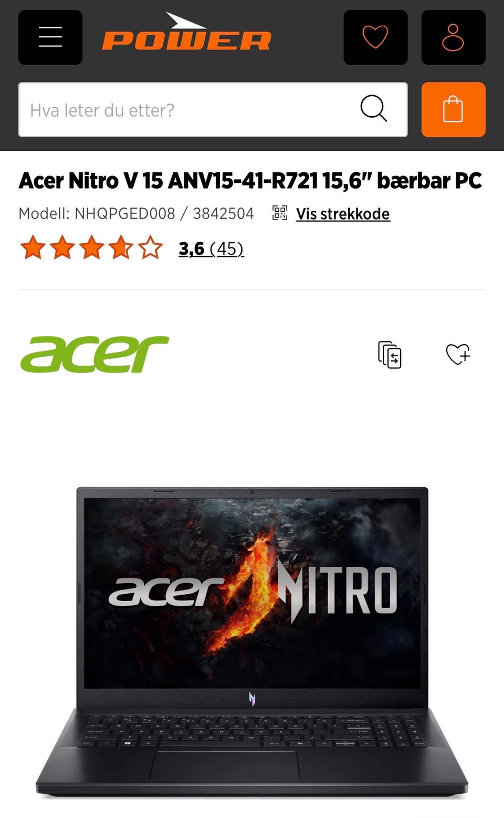Screen dimensions: 504x818
Task: Open the green acer brand logo
Action: click(94, 354)
